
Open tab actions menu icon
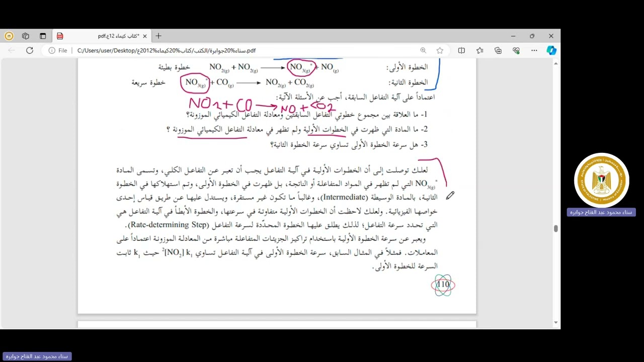[x=43, y=36]
